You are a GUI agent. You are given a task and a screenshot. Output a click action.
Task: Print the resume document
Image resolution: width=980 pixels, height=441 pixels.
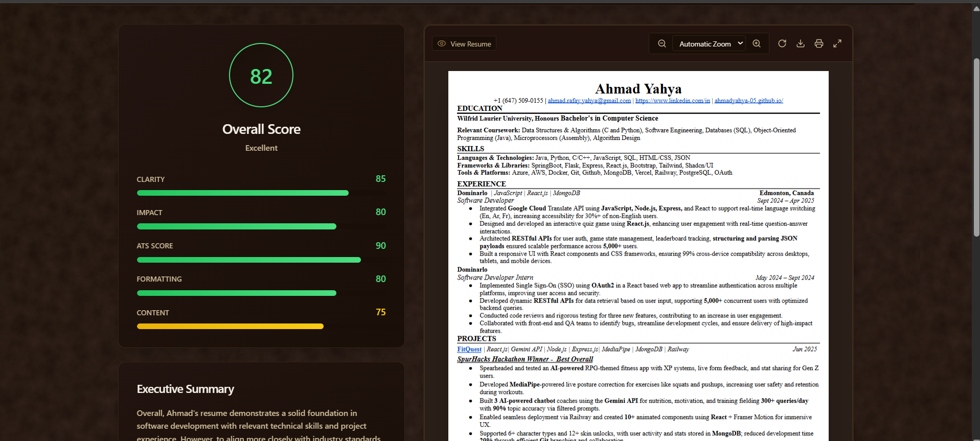819,43
